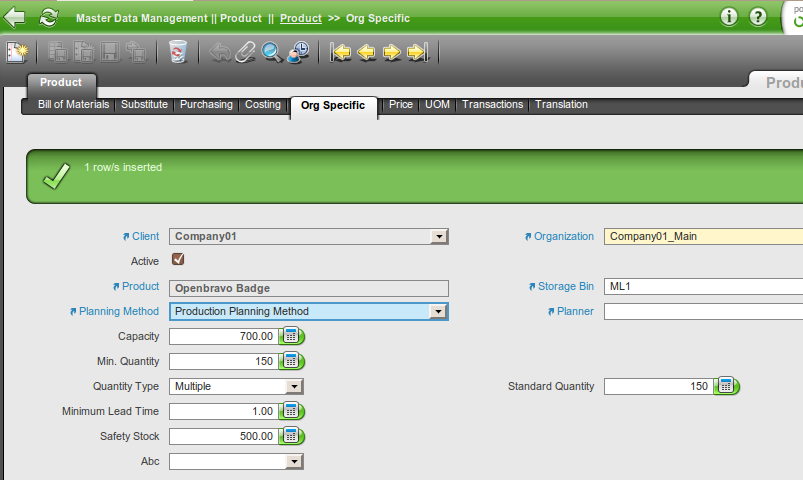Click the back arrow icon in header
This screenshot has width=803, height=480.
pos(14,17)
